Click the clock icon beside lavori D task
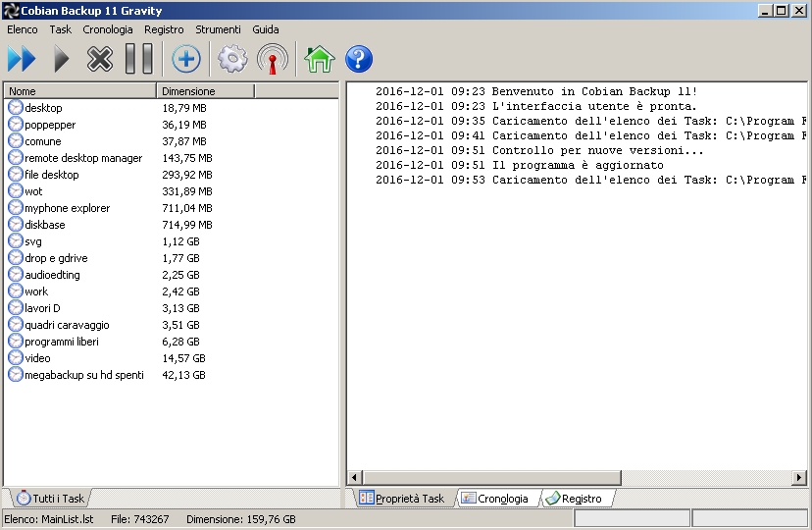Image resolution: width=812 pixels, height=530 pixels. click(16, 308)
